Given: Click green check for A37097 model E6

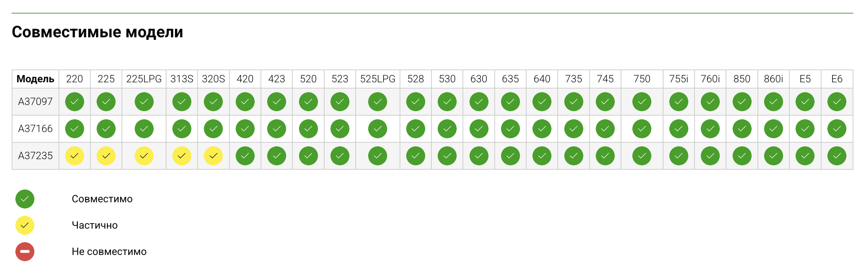Looking at the screenshot, I should point(837,102).
